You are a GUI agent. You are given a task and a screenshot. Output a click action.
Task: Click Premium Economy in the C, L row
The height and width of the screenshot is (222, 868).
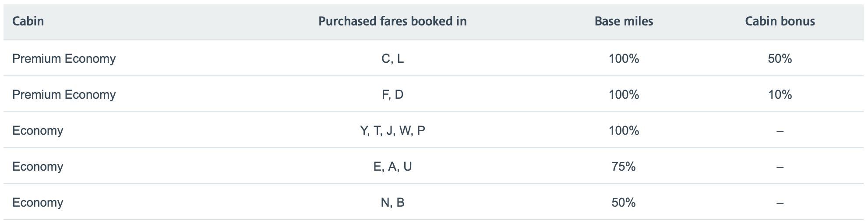pyautogui.click(x=64, y=59)
